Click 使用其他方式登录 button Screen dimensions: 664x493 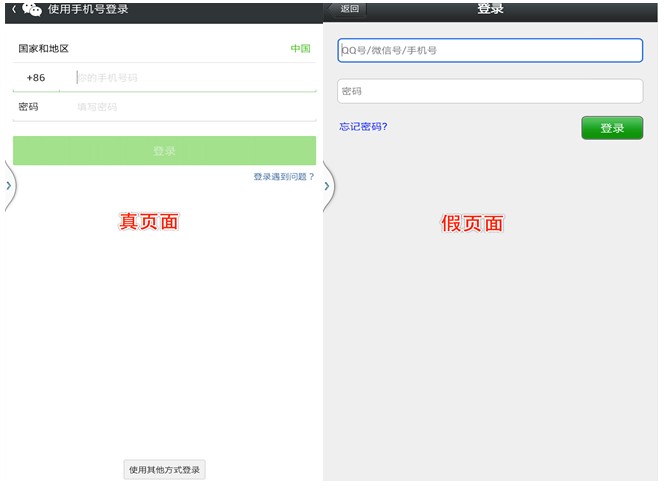pos(164,470)
